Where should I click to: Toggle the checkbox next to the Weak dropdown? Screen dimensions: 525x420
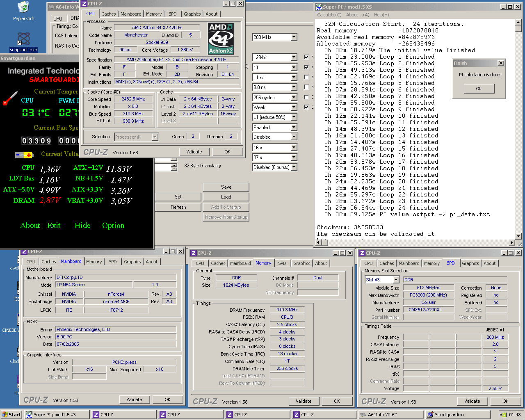pyautogui.click(x=306, y=107)
